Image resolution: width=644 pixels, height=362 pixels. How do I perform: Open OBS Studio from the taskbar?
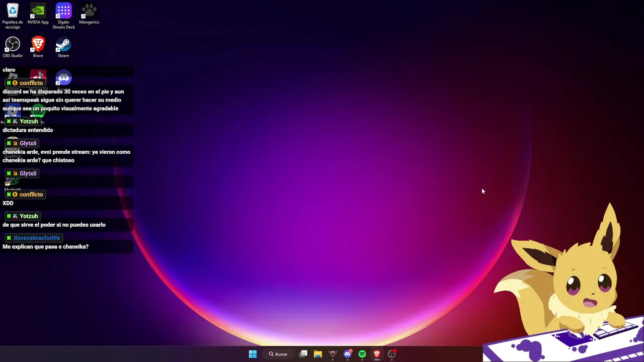click(x=391, y=354)
